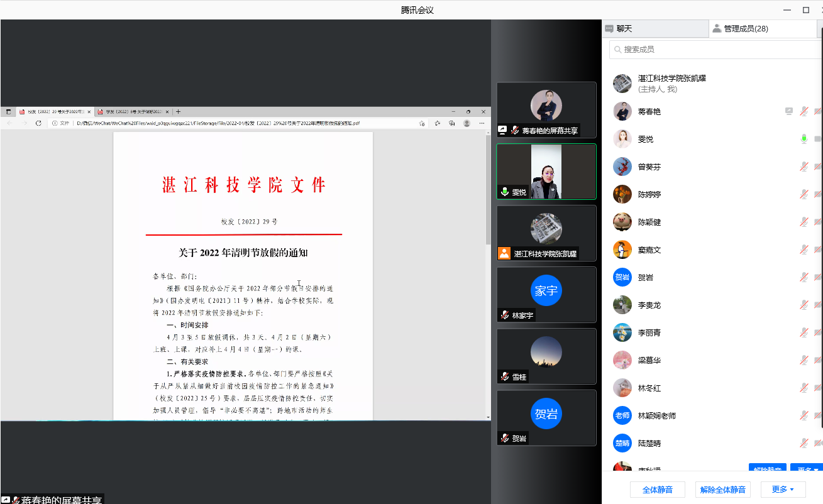
Task: Click the browser profile avatar icon
Action: coord(467,123)
